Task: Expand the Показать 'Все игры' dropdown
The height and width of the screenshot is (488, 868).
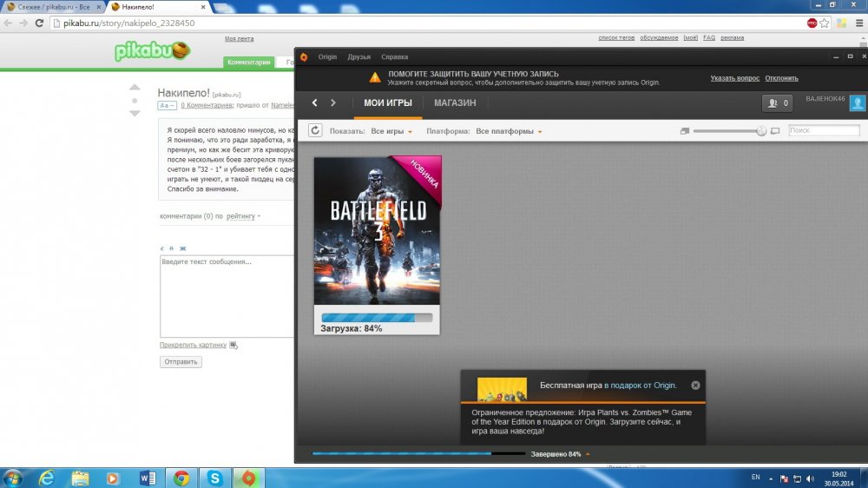Action: click(x=391, y=131)
